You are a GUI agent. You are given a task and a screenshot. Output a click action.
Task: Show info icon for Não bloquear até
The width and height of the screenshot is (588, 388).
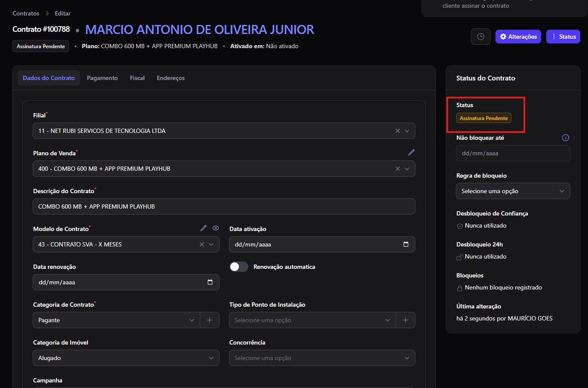coord(566,138)
